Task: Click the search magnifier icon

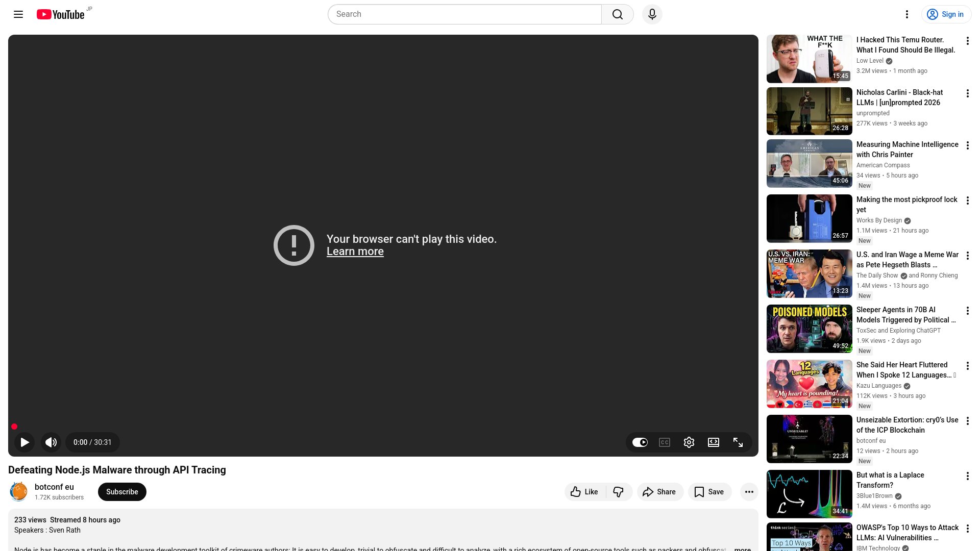Action: tap(617, 14)
